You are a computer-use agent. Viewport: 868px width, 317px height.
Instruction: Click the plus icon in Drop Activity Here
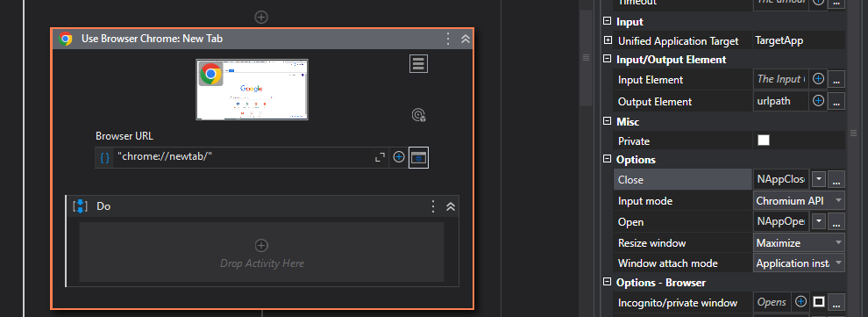point(261,245)
